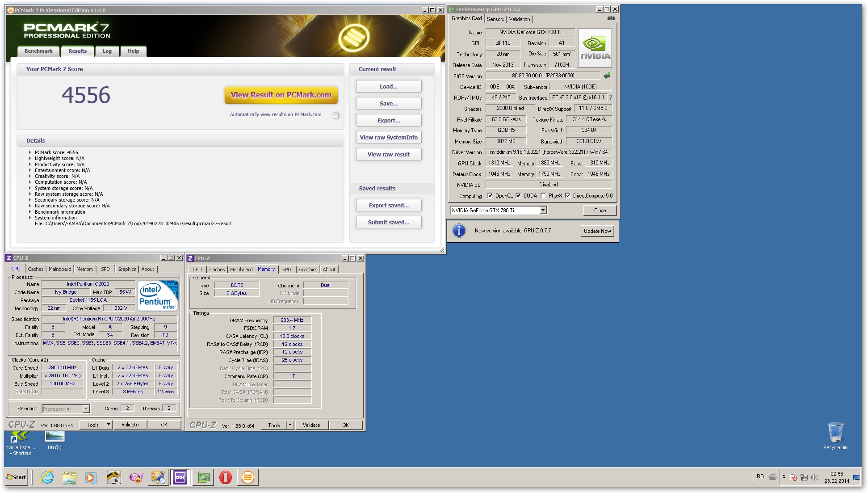The height and width of the screenshot is (493, 868).
Task: Open Mainboard tab in left CPU-Z window
Action: (60, 269)
